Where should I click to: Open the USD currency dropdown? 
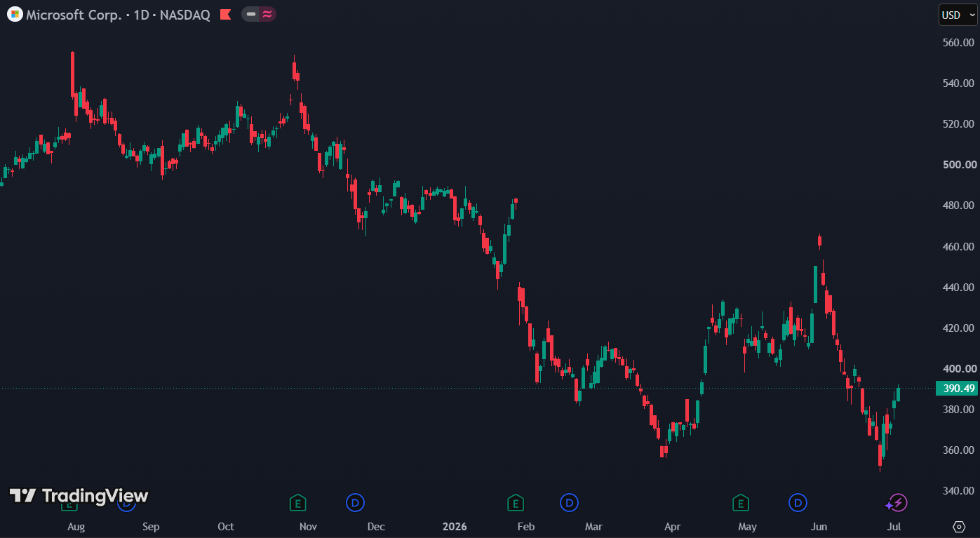(958, 15)
